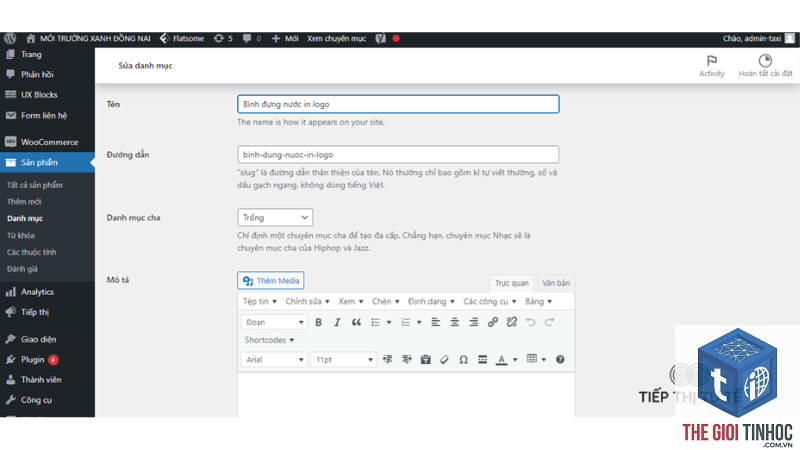Focus the Tên name input field
The width and height of the screenshot is (800, 450).
click(398, 104)
